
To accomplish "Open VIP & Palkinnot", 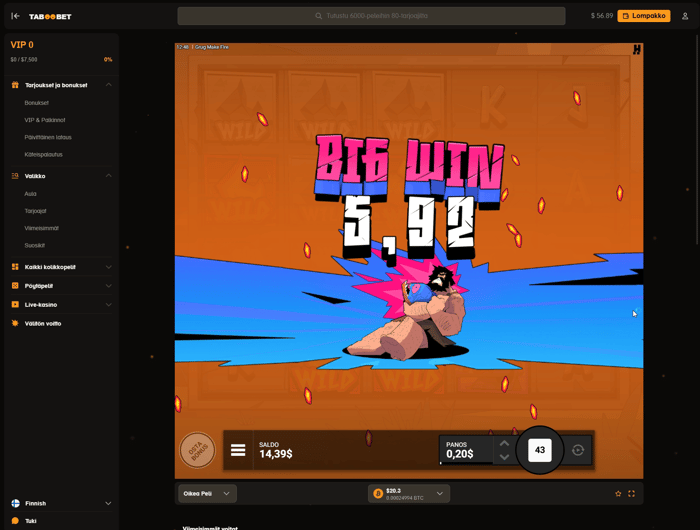I will (45, 120).
